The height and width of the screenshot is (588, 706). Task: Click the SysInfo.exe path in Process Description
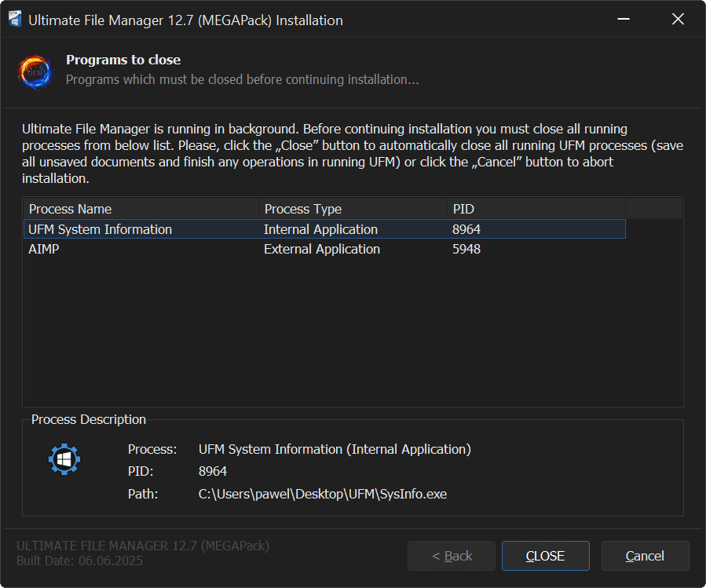[322, 494]
